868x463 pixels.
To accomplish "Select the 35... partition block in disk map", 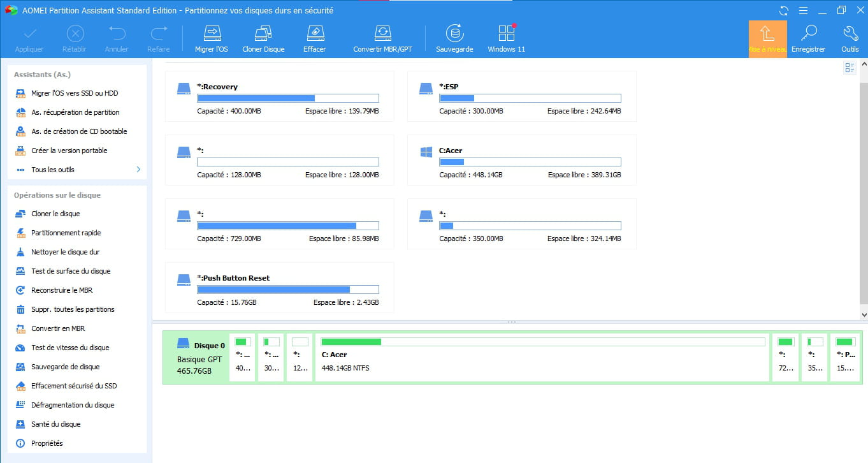I will [x=814, y=357].
